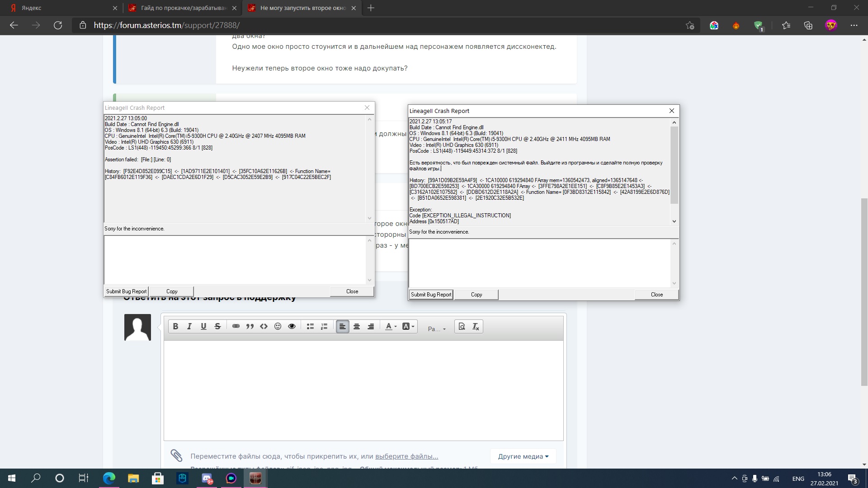Click the paperclip attachment icon
This screenshot has height=488, width=868.
pos(176,455)
